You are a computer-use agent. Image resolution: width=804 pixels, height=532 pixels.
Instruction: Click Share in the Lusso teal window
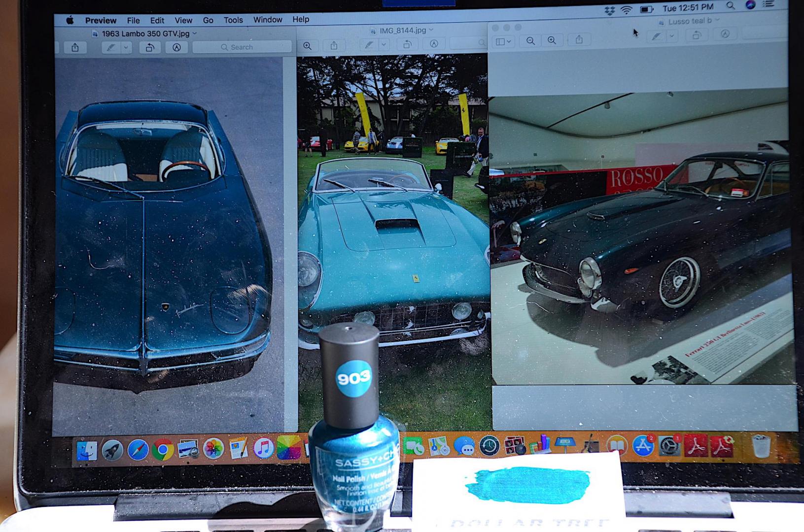[579, 40]
